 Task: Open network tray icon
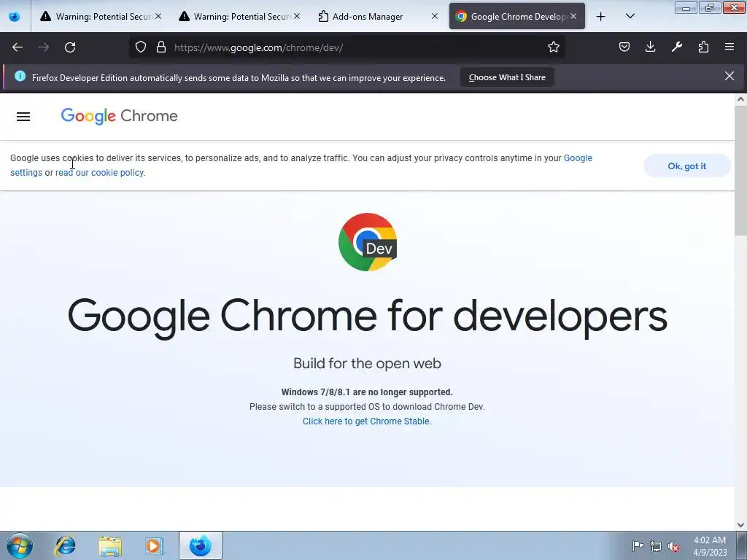click(x=656, y=546)
